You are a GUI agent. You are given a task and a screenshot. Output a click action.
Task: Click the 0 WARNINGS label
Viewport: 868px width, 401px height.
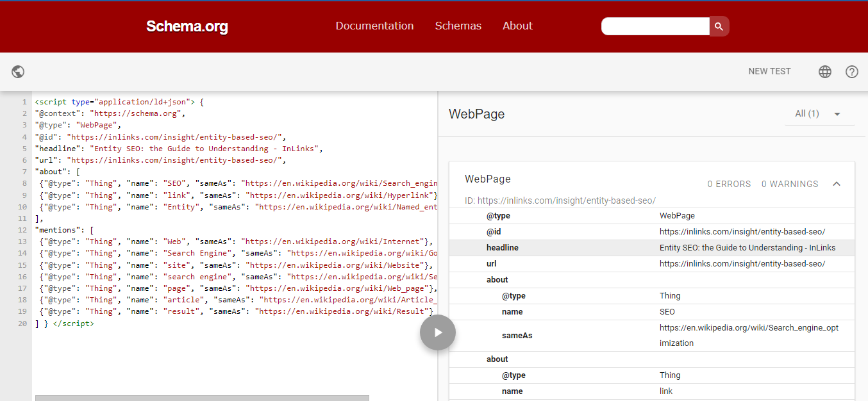click(790, 184)
